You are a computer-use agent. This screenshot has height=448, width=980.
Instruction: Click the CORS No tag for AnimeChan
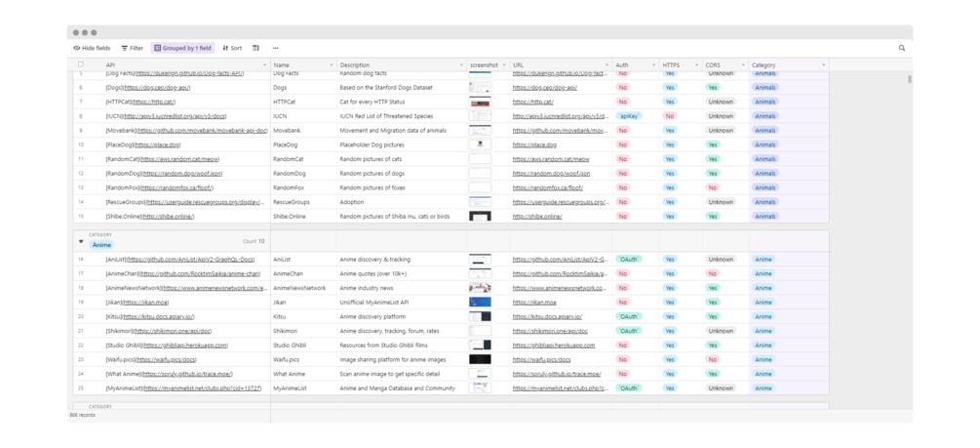(712, 273)
